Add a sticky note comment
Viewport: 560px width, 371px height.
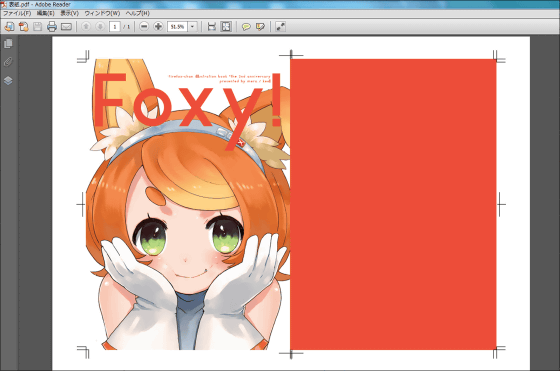(x=246, y=27)
